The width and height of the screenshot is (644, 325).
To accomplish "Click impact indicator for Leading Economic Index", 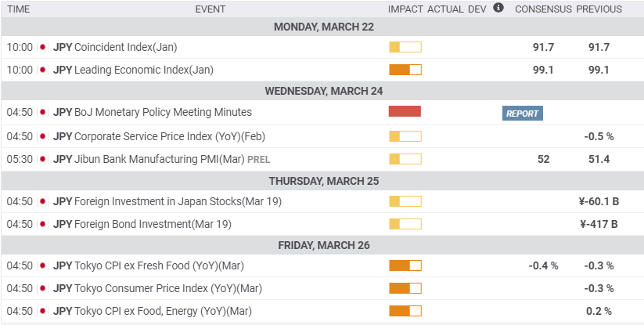I will pos(405,70).
